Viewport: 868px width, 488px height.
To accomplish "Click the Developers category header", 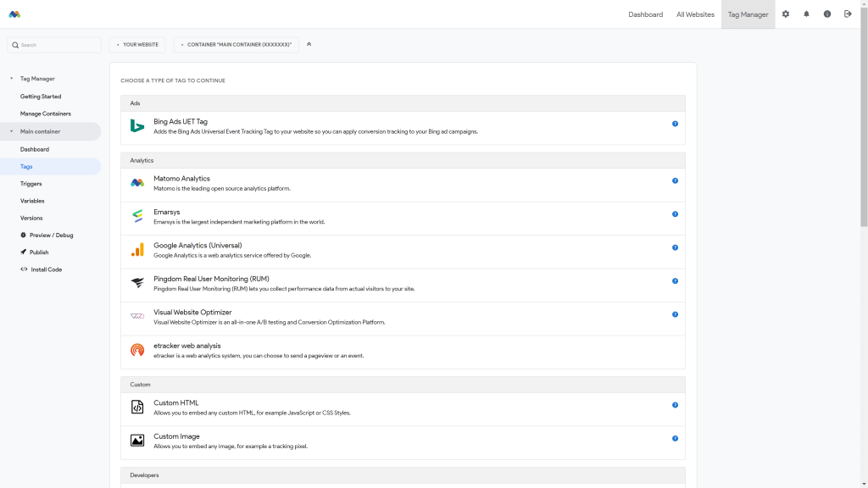I will point(403,475).
